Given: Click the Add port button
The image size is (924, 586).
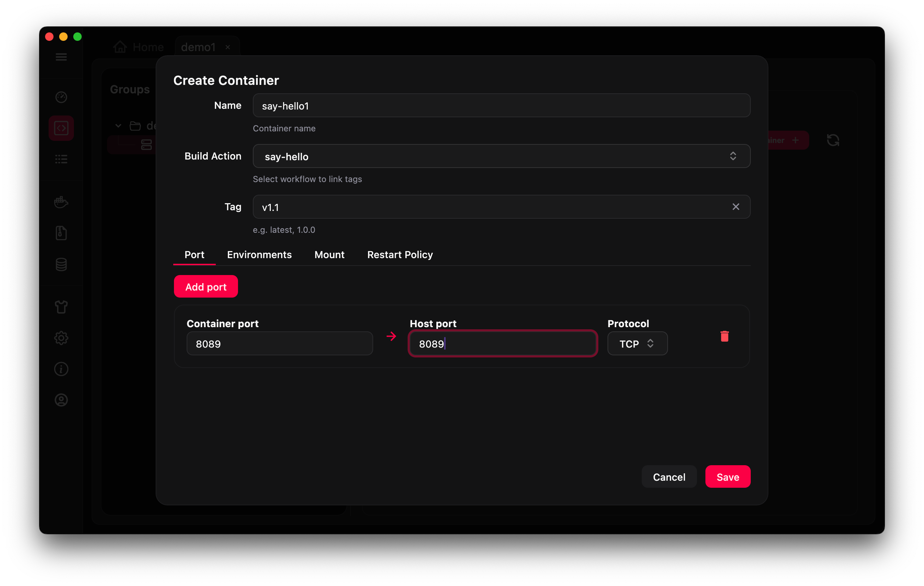Looking at the screenshot, I should point(206,286).
